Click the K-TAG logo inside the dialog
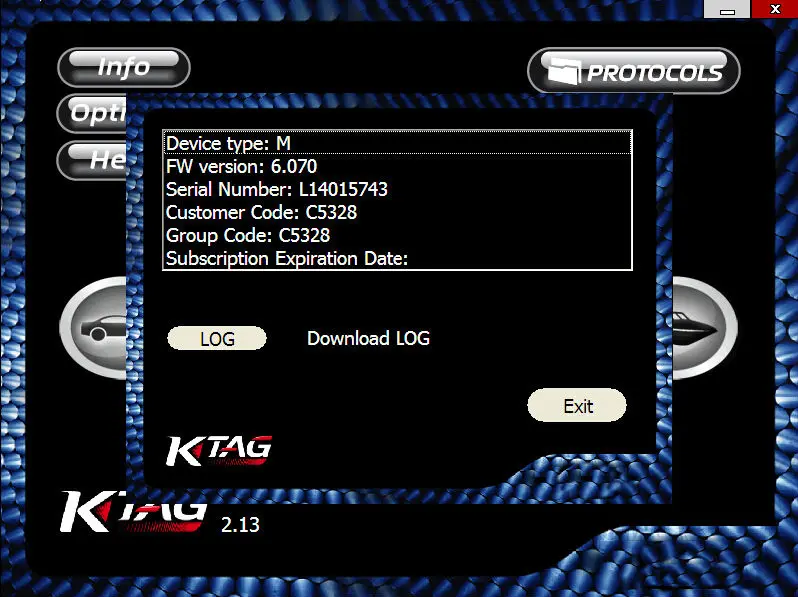798x597 pixels. pyautogui.click(x=219, y=450)
